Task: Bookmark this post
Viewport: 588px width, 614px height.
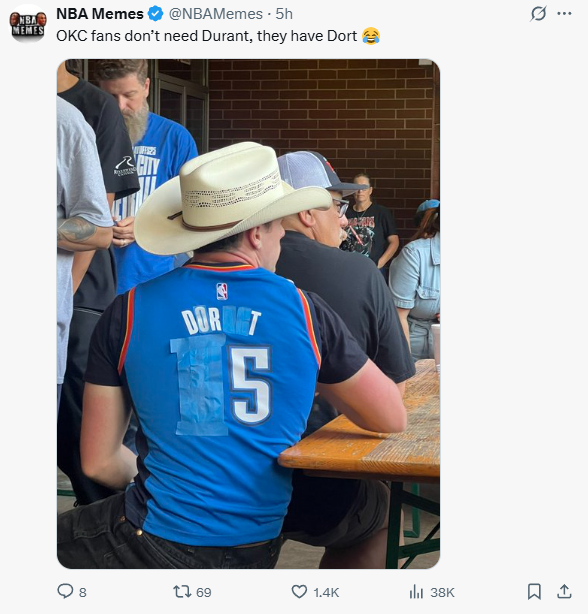Action: click(x=534, y=592)
